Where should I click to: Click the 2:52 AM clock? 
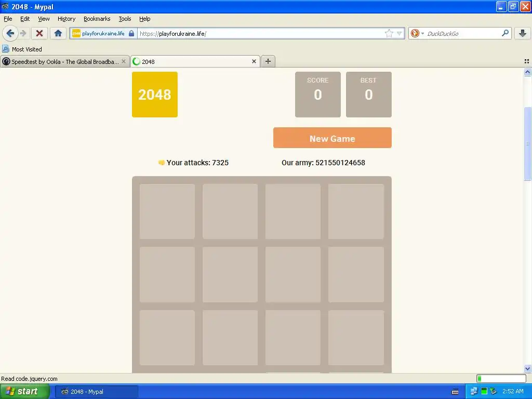tap(513, 392)
